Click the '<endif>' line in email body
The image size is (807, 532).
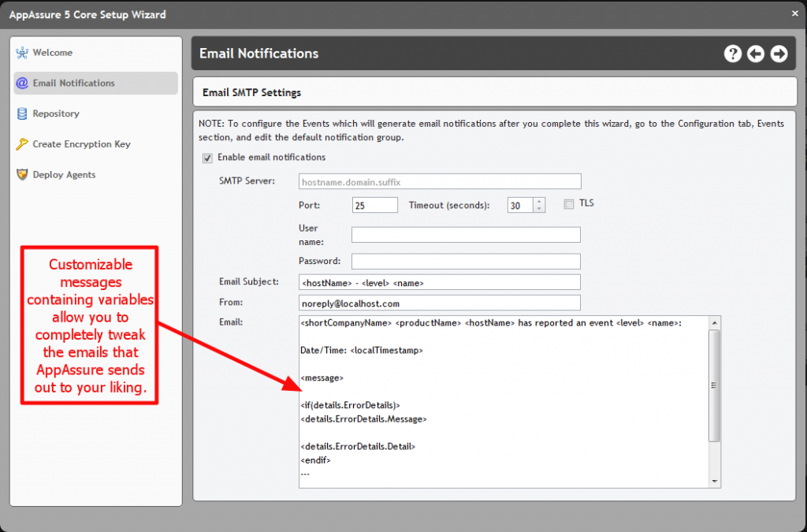315,460
